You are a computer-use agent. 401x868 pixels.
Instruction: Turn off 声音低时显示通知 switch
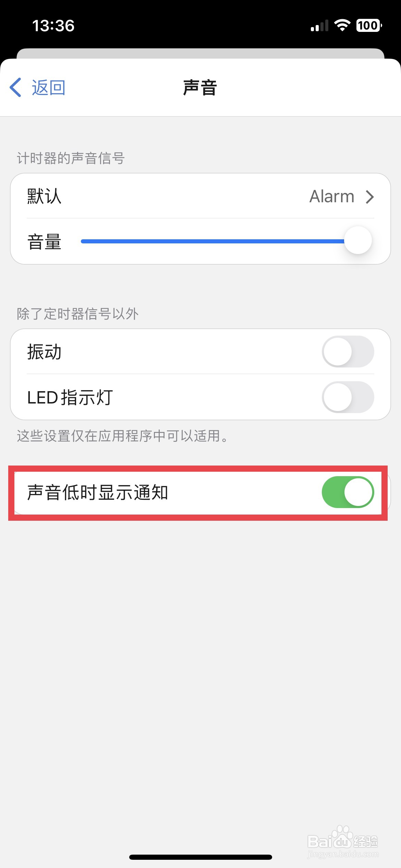tap(348, 492)
